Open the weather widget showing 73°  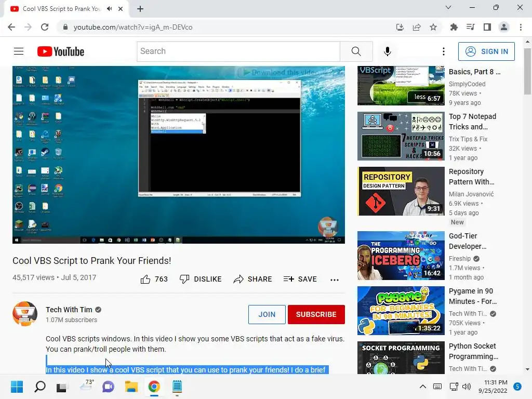pos(86,386)
